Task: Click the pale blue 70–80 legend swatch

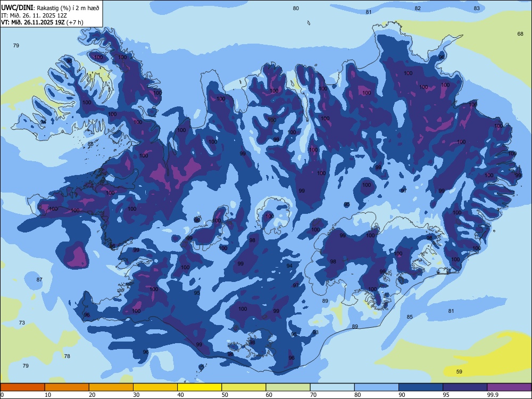Action: tap(332, 387)
